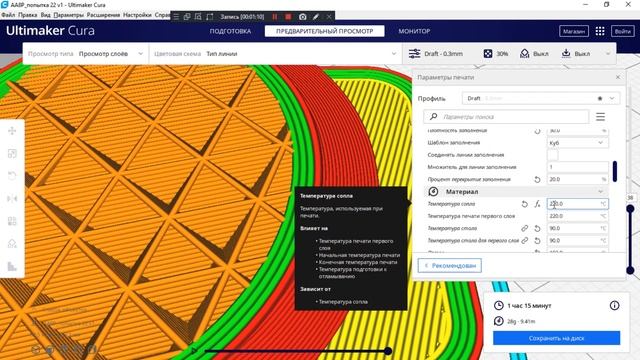Select the Per Model Settings tool
Viewport: 640px width, 360px height.
(12, 221)
